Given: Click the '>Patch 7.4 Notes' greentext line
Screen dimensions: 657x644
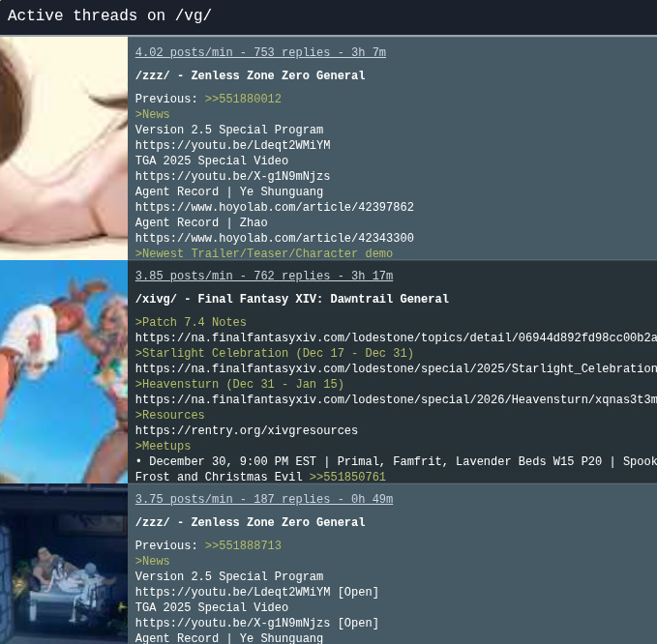Looking at the screenshot, I should [x=191, y=322].
